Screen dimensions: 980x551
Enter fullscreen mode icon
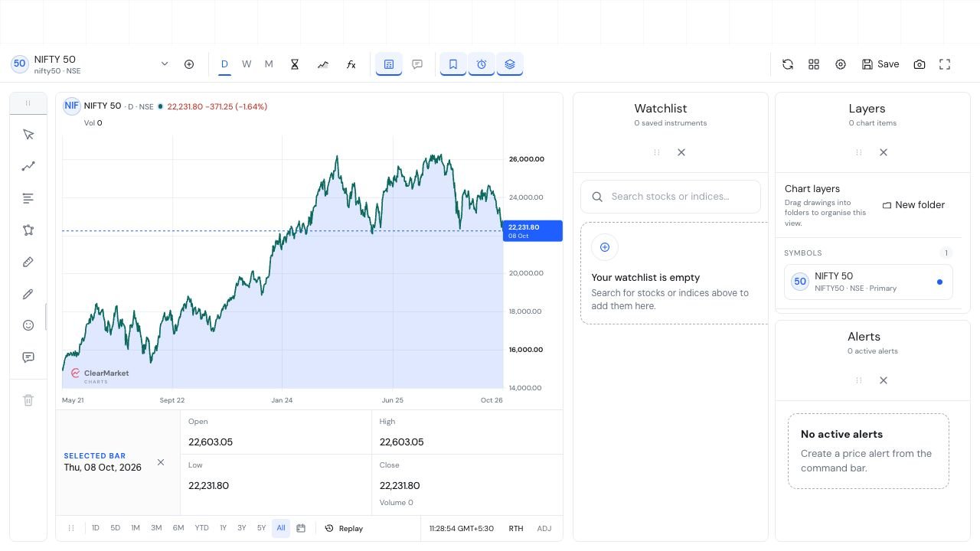945,64
